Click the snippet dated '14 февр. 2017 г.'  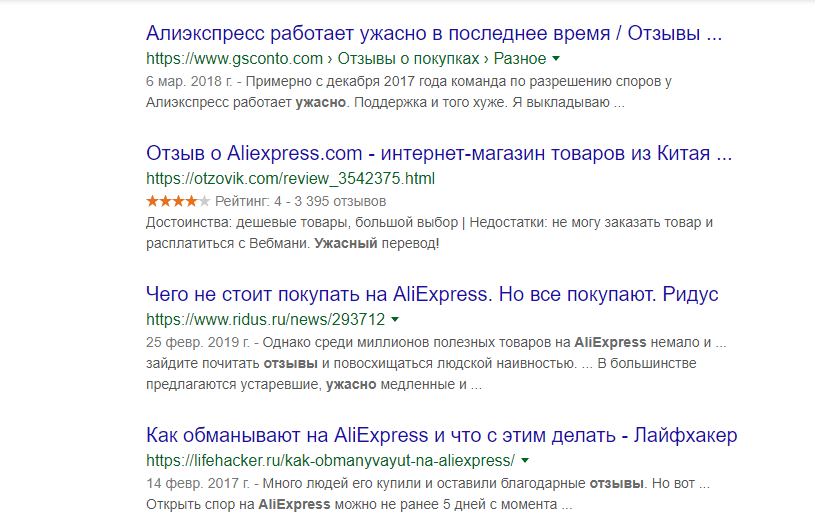point(428,494)
